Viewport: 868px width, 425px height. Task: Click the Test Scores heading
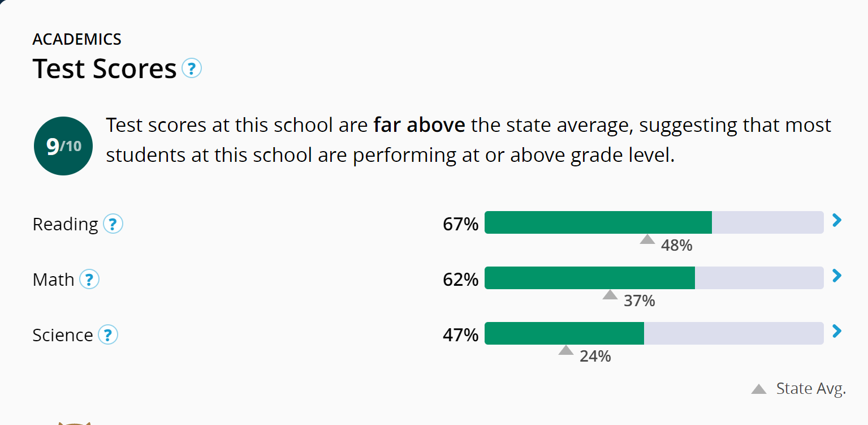105,69
